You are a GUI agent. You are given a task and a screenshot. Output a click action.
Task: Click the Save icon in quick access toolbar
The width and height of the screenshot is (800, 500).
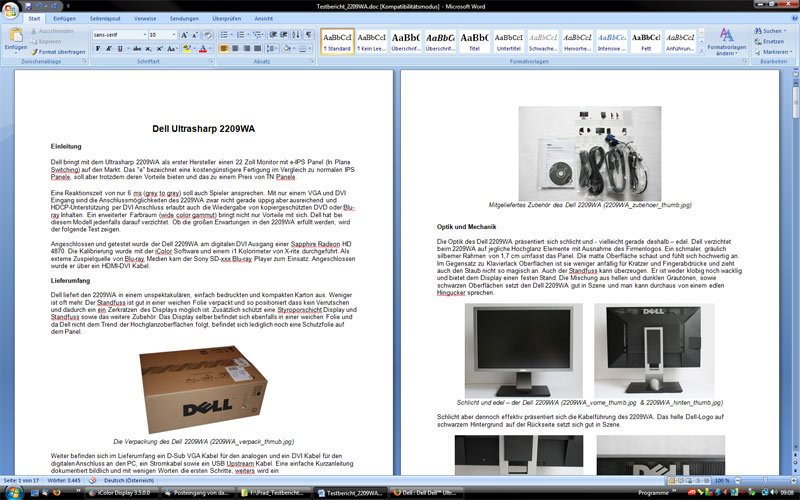[x=29, y=6]
